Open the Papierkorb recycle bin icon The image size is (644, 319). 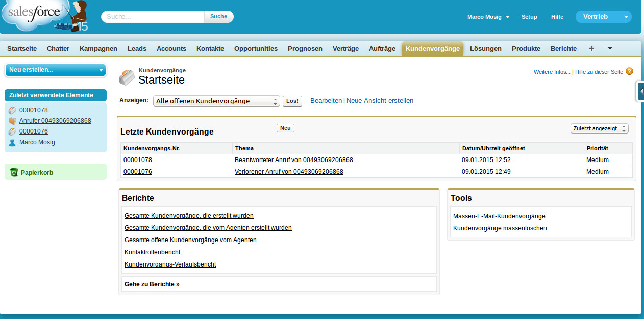coord(14,172)
